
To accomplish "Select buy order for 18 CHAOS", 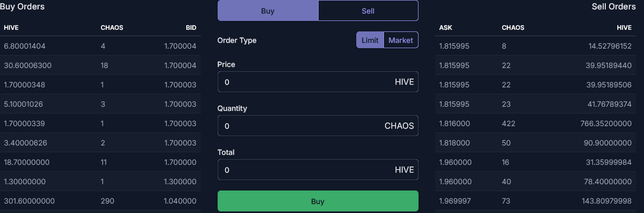I will [100, 65].
